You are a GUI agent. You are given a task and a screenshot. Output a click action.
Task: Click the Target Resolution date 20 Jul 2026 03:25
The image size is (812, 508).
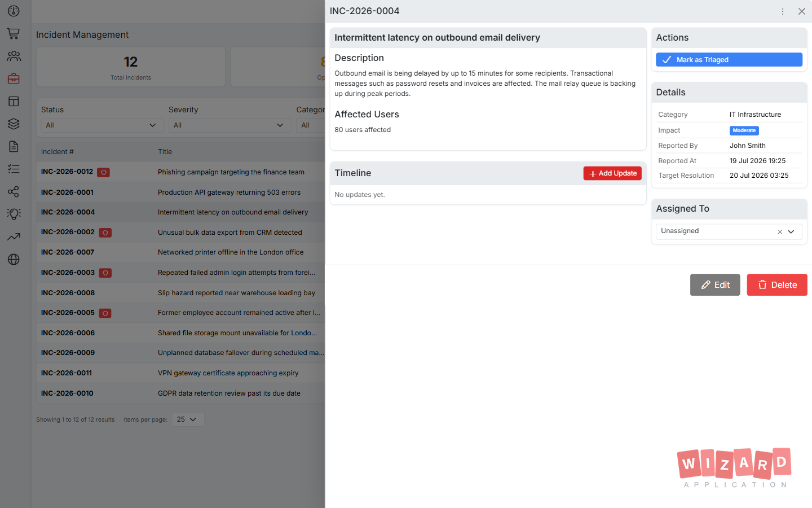click(x=759, y=176)
